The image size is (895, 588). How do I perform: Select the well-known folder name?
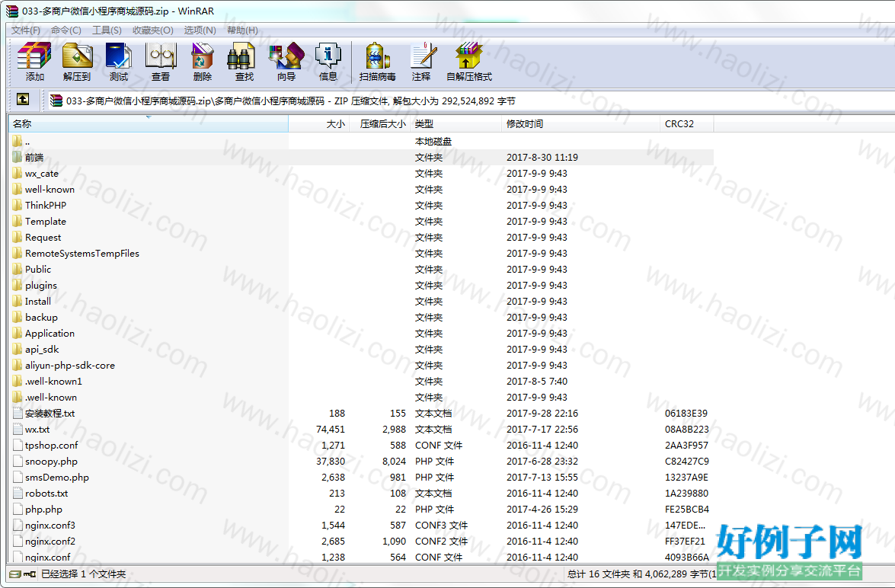(x=50, y=189)
